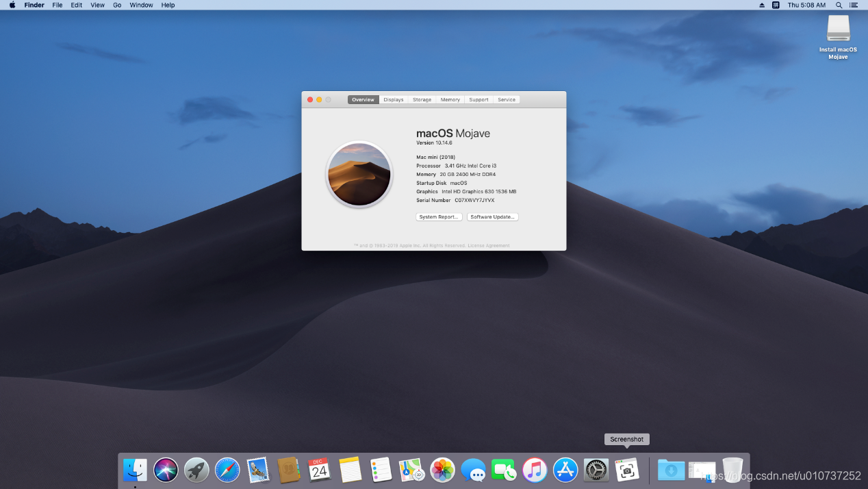Open Downloads folder stack in Dock
The image size is (868, 489).
click(x=671, y=470)
